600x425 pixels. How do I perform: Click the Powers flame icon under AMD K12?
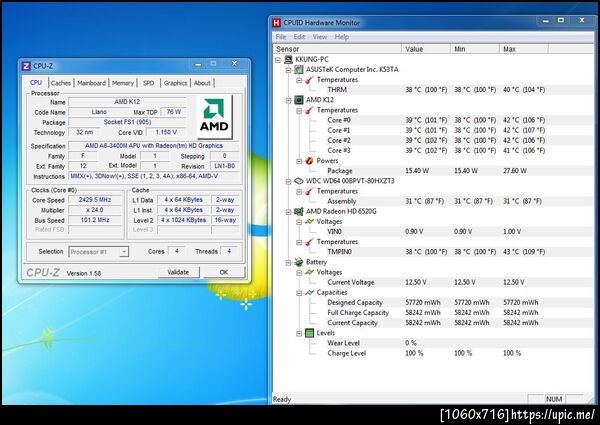point(309,161)
